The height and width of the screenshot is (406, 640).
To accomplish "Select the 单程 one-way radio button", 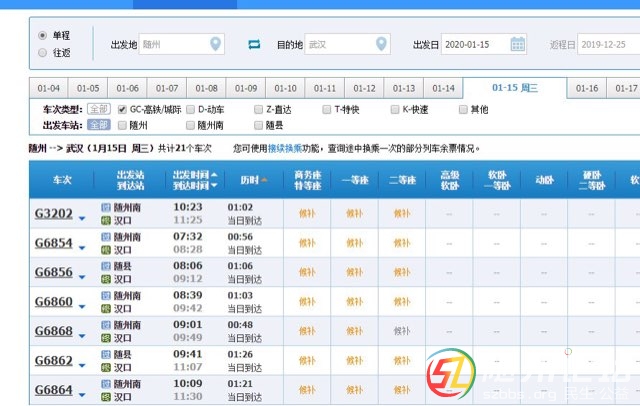I will (x=42, y=36).
